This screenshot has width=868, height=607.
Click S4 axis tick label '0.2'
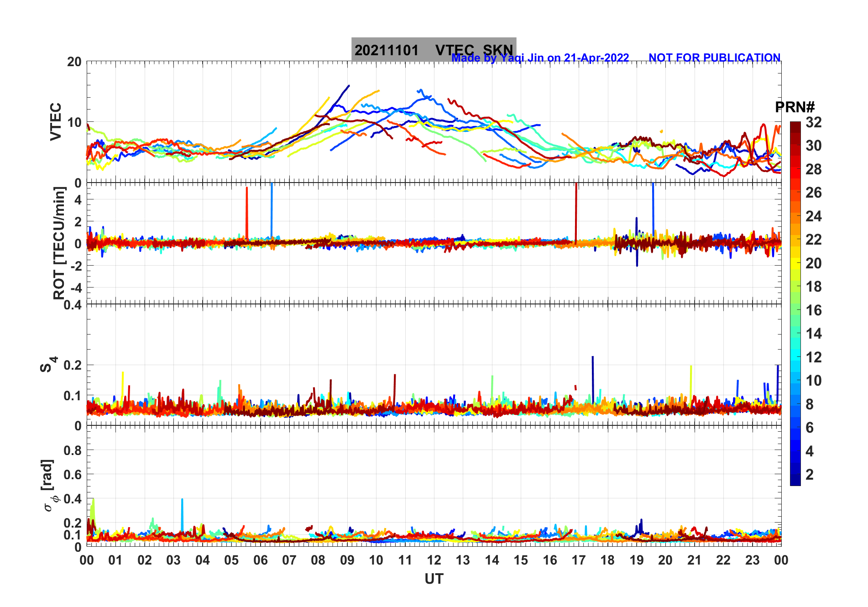[72, 365]
